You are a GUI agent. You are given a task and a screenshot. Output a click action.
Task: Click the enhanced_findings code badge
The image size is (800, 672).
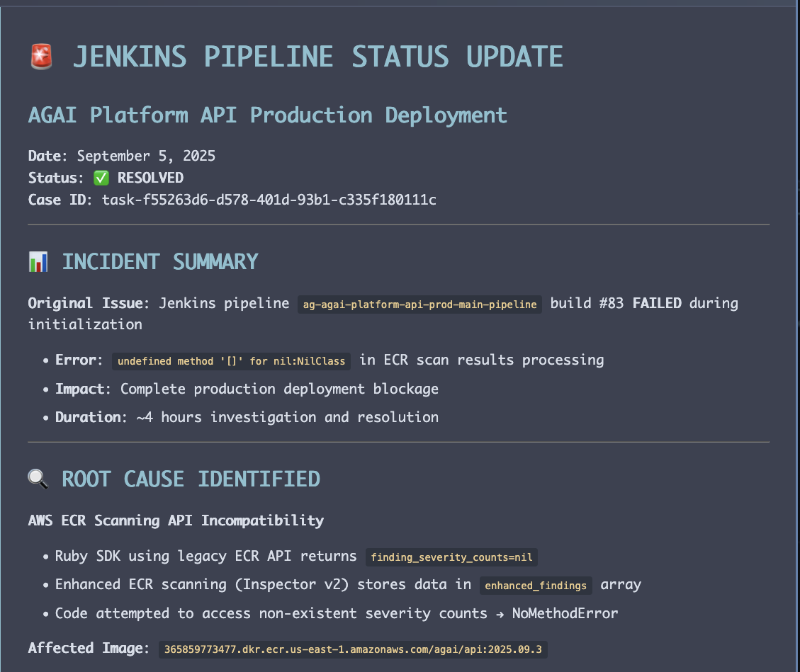coord(536,586)
